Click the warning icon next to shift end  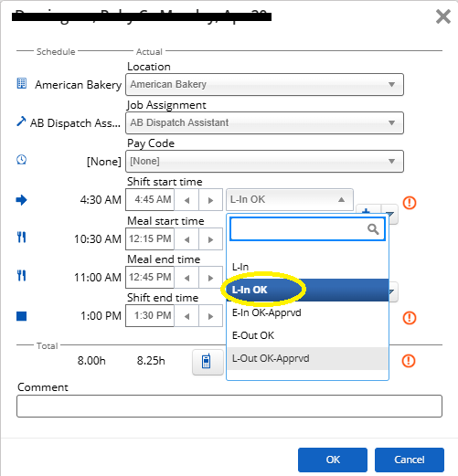coord(410,318)
